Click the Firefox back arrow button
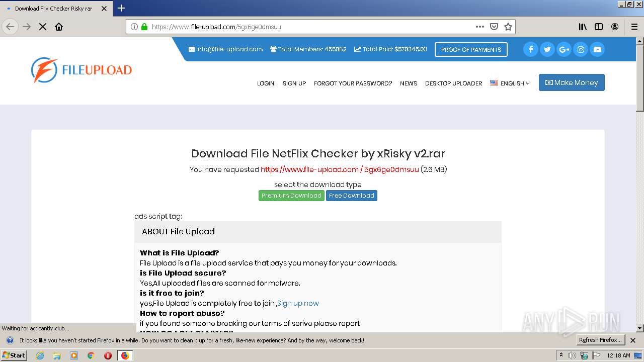644x362 pixels. 10,27
